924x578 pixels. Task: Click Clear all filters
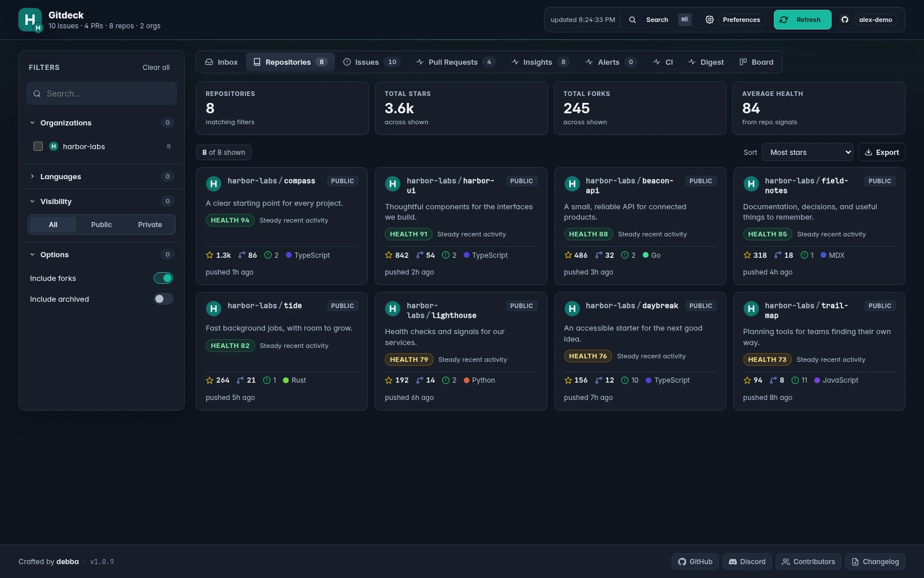156,68
